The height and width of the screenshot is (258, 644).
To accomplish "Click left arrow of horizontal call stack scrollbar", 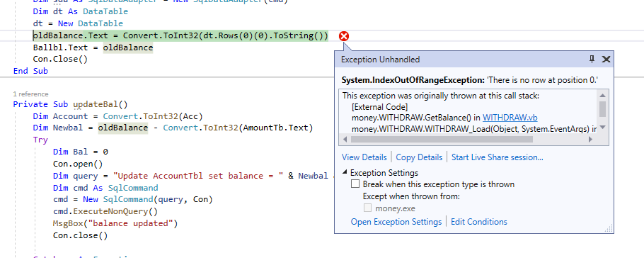I will click(x=346, y=140).
